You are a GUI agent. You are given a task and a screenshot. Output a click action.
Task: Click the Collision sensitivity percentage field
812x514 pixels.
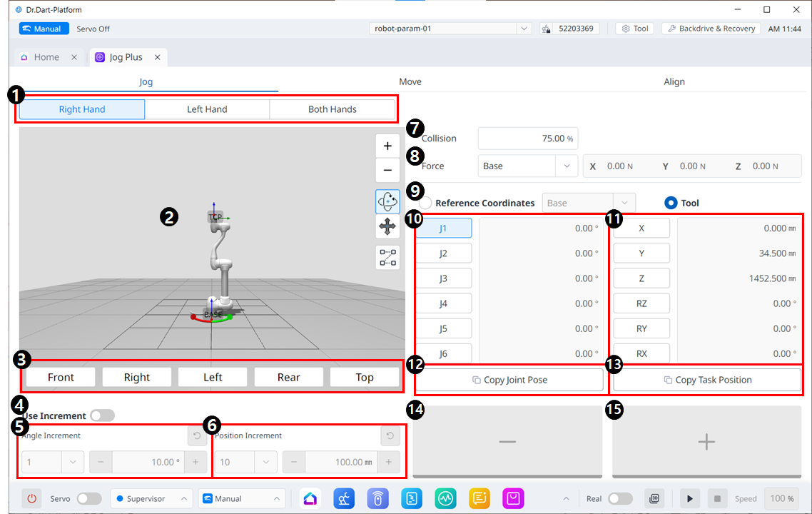tap(527, 138)
